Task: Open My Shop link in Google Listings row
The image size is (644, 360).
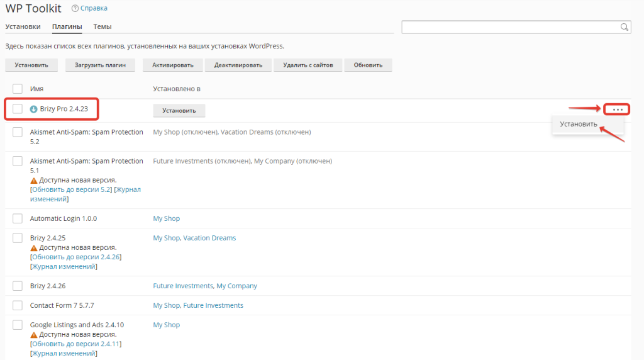Action: tap(166, 325)
